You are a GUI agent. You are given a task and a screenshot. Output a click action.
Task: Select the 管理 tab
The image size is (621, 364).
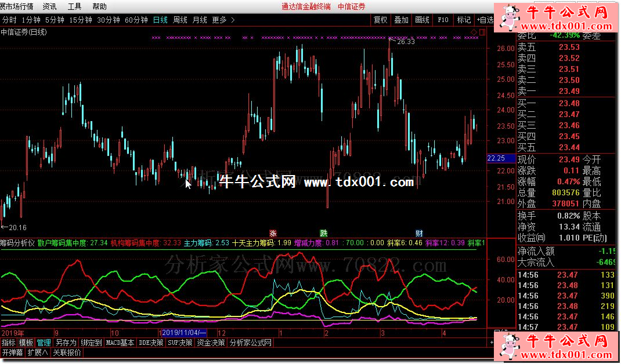(x=44, y=343)
